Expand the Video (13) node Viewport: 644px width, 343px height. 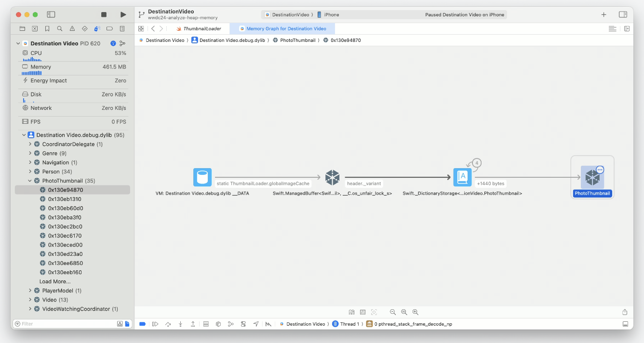pyautogui.click(x=30, y=300)
